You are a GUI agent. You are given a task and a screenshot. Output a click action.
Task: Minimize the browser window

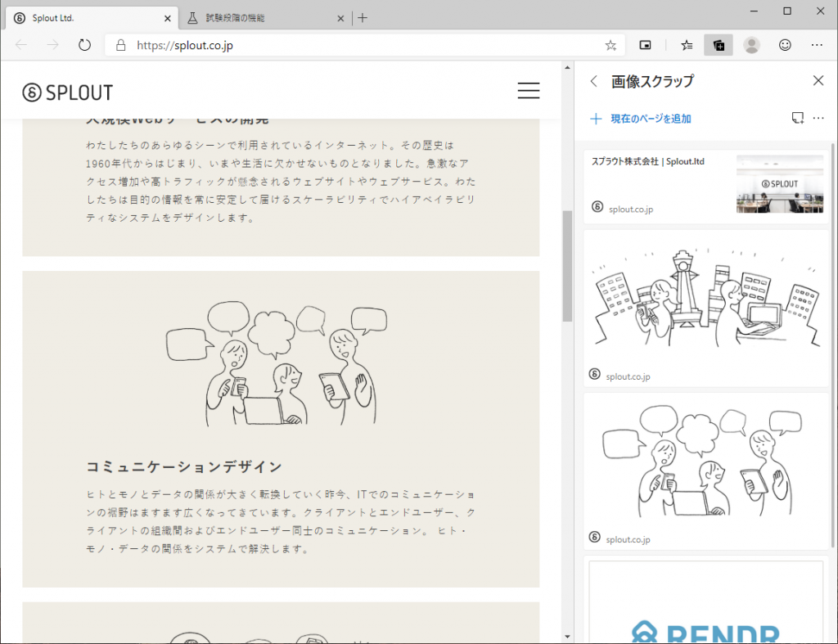tap(754, 11)
